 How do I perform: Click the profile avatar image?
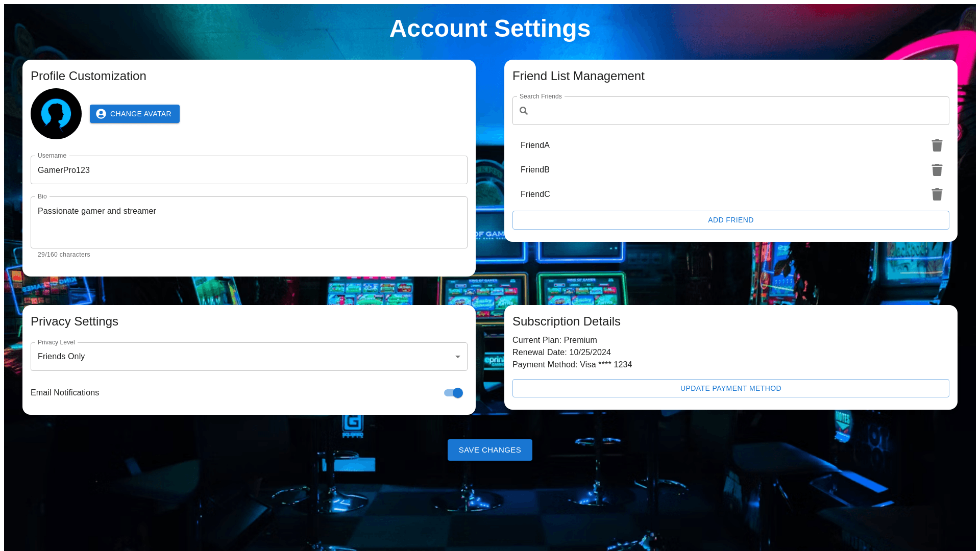[x=56, y=114]
